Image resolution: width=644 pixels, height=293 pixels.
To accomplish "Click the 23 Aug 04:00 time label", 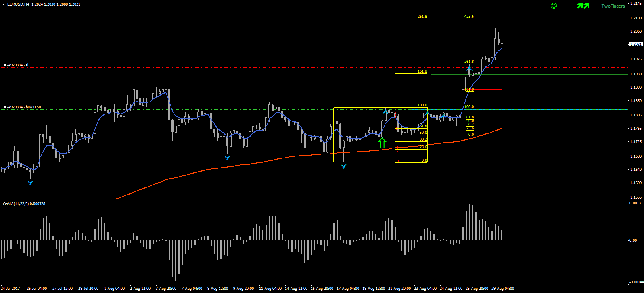I will point(425,289).
